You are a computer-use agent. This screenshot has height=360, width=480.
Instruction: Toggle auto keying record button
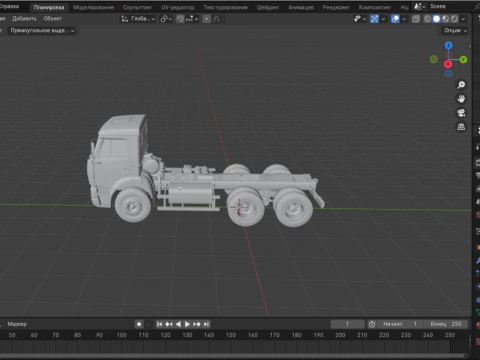pos(139,324)
